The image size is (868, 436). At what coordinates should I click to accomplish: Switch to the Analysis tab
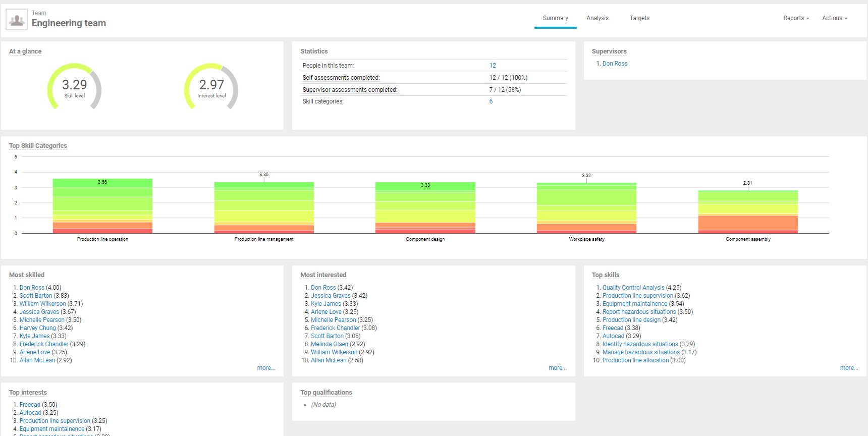click(x=597, y=18)
